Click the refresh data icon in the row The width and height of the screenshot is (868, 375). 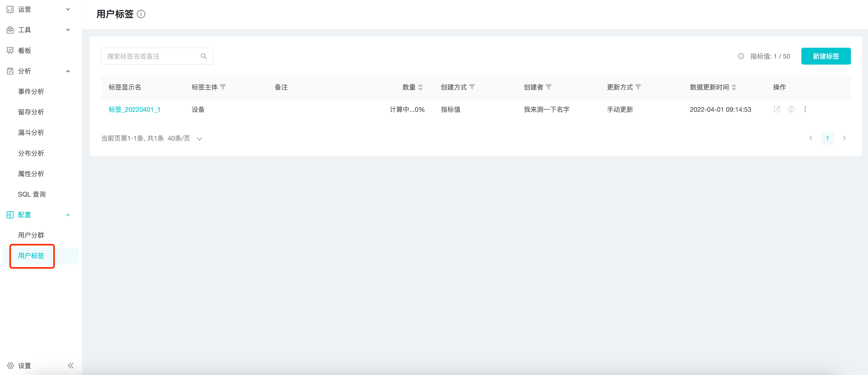point(791,109)
